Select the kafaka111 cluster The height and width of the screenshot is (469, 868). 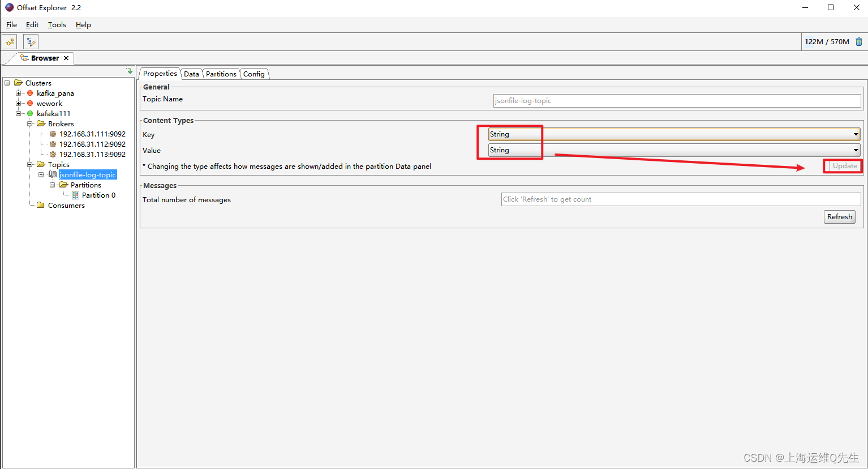(53, 113)
